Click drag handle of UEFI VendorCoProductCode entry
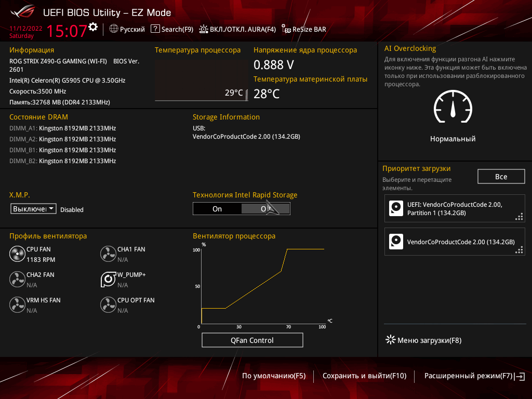 (x=519, y=217)
